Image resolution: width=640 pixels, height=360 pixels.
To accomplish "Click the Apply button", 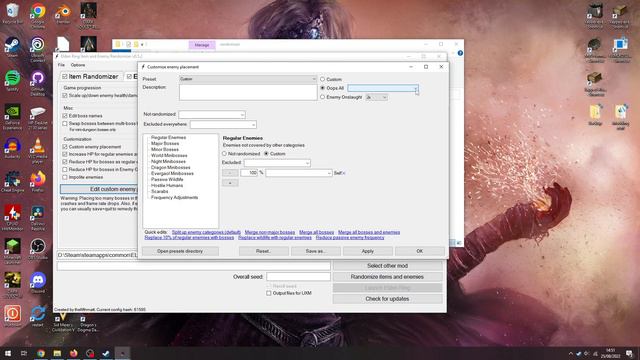I will [367, 251].
